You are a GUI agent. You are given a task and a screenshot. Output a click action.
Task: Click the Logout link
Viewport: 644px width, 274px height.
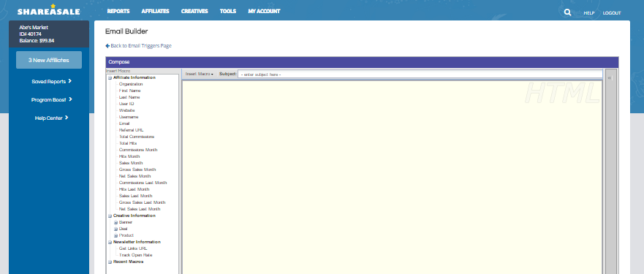(612, 13)
